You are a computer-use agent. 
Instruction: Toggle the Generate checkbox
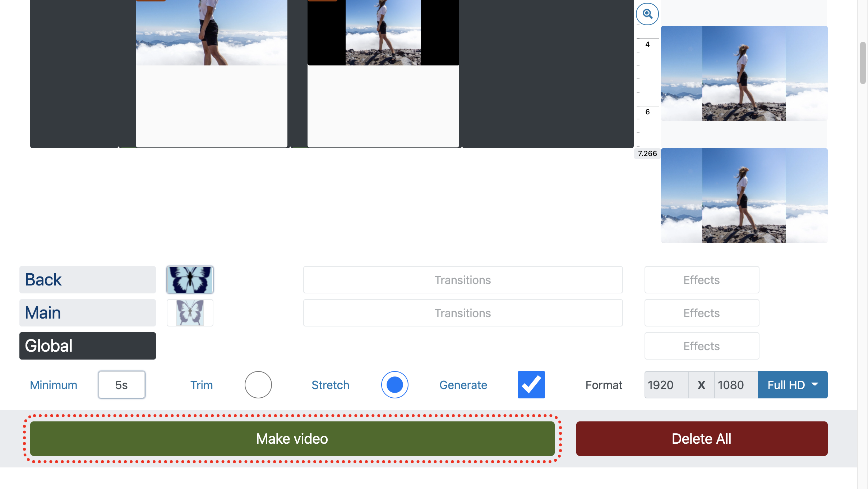click(x=531, y=385)
